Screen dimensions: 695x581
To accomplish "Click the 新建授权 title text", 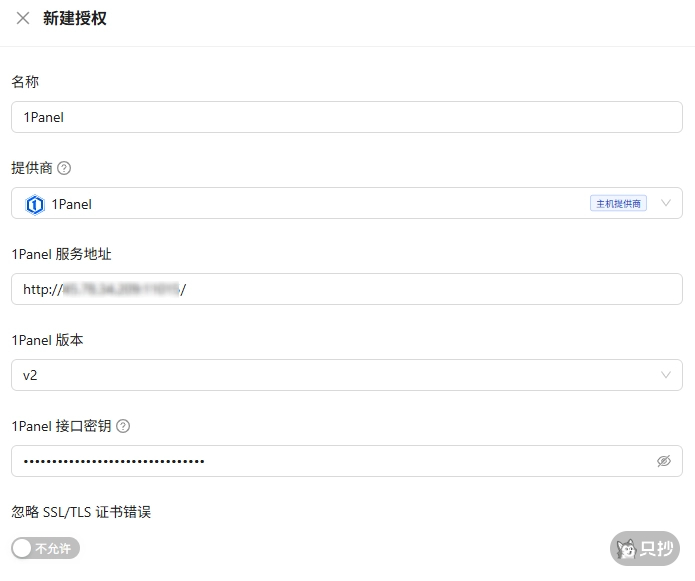I will (x=75, y=18).
